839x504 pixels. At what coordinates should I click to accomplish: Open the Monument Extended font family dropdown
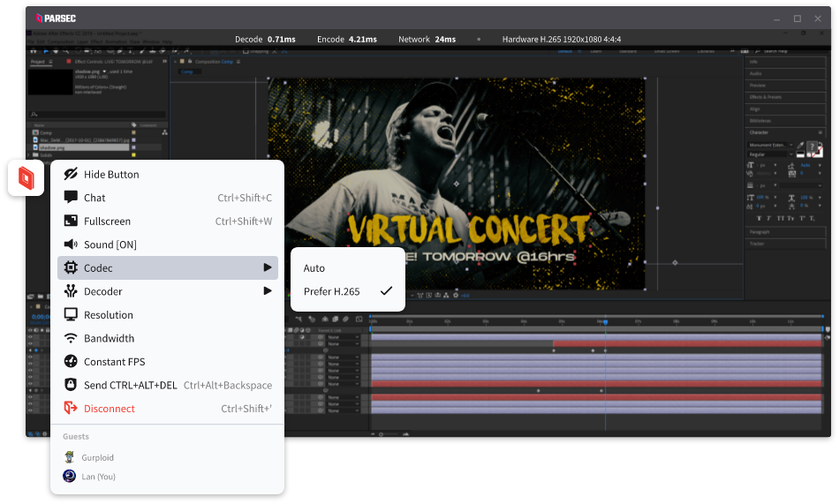click(790, 145)
